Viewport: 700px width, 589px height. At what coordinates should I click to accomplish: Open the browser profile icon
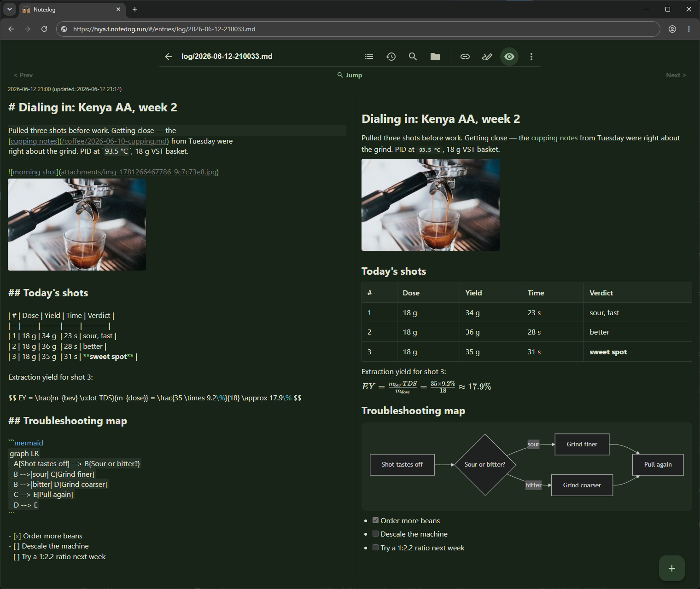(x=672, y=29)
